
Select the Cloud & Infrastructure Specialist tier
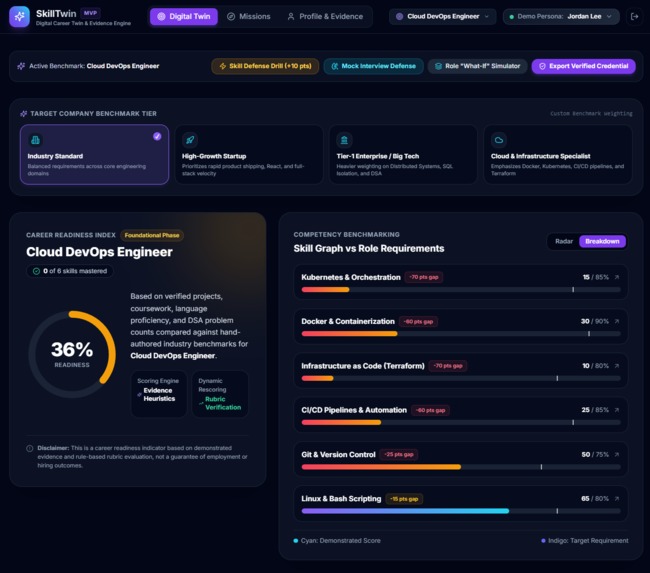[x=558, y=154]
